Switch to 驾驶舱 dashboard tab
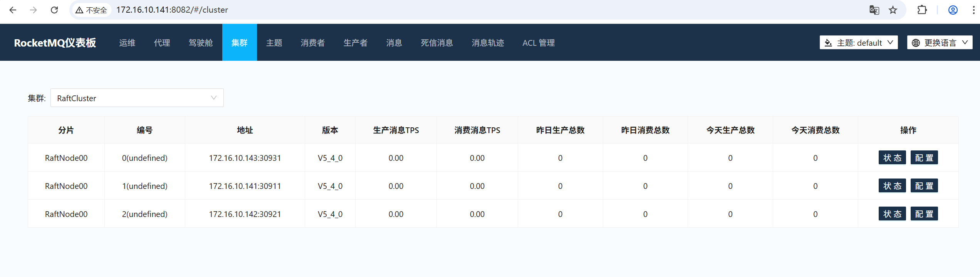The width and height of the screenshot is (980, 277). click(201, 43)
